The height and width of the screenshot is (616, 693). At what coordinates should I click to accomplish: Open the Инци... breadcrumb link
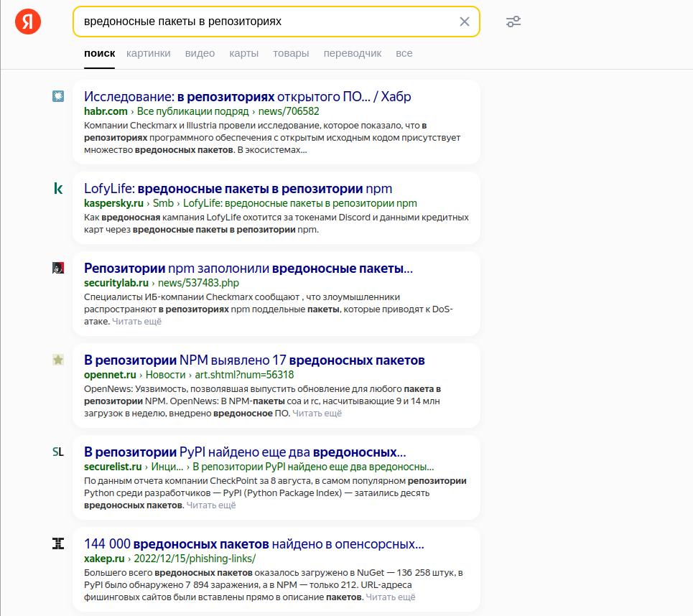point(167,467)
